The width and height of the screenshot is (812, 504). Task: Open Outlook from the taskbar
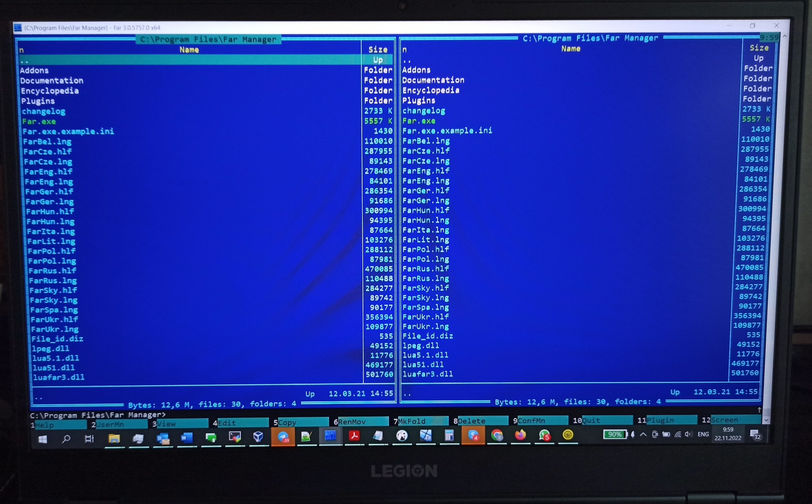[163, 438]
